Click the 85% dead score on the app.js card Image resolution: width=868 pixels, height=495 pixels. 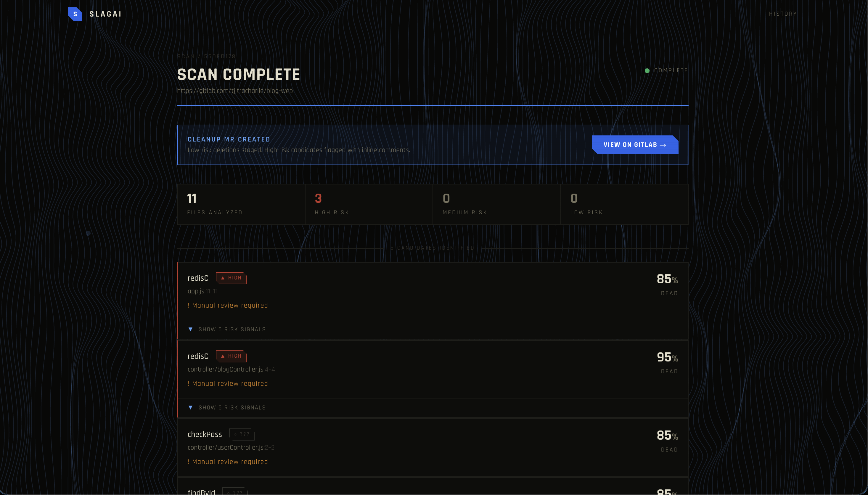(x=668, y=279)
